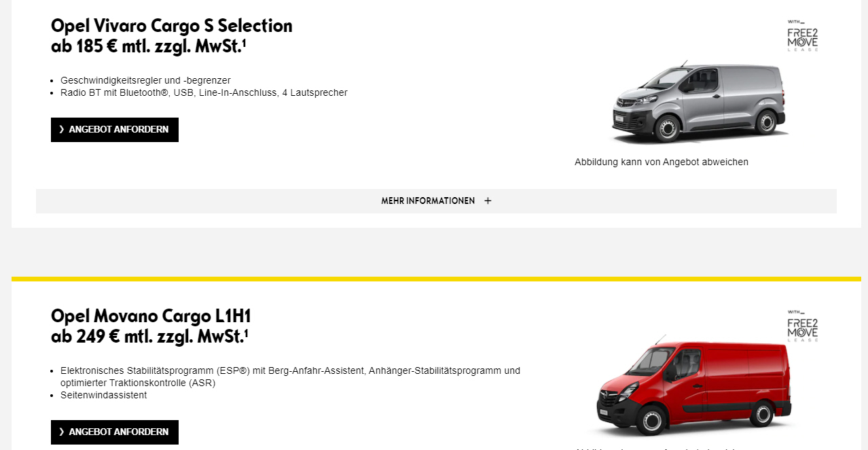The width and height of the screenshot is (868, 450).
Task: Click the Geschwindigkeitsregler und -begrenzer bullet text
Action: click(145, 80)
